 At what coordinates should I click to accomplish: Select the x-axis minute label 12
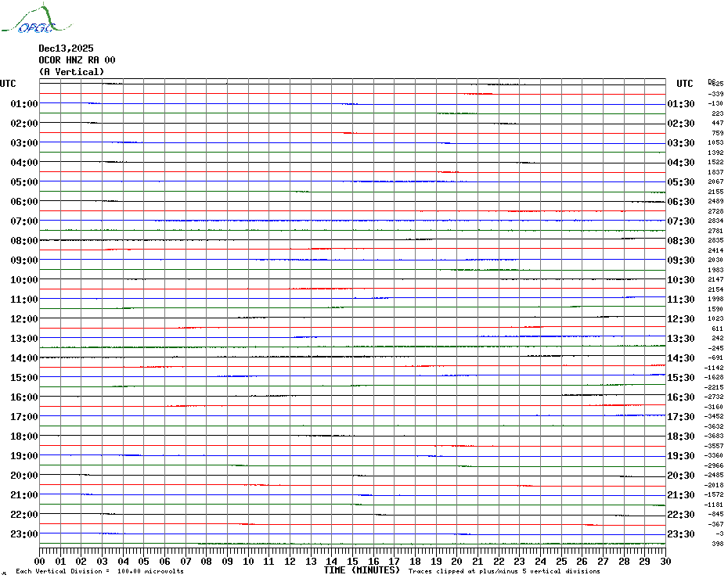tap(290, 562)
